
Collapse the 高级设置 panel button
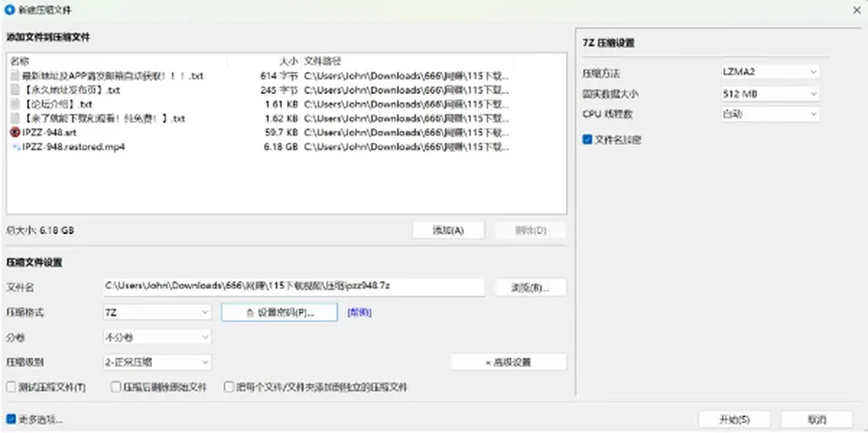pyautogui.click(x=509, y=362)
